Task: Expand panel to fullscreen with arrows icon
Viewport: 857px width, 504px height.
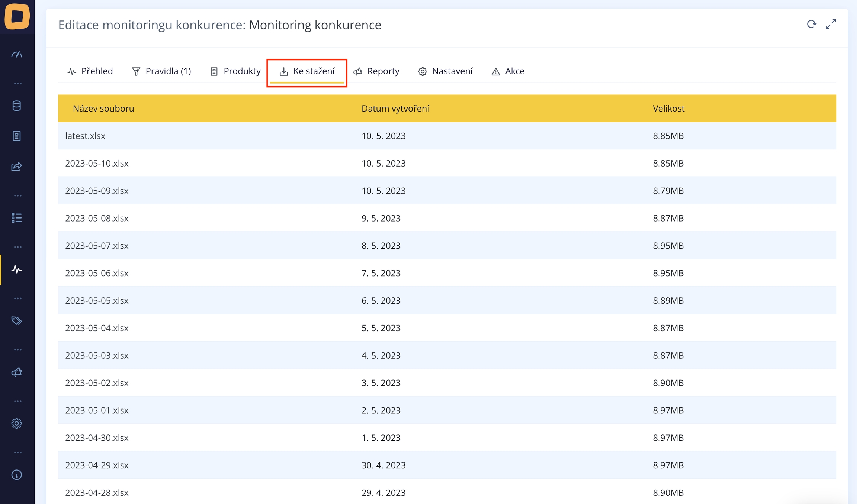Action: [x=831, y=25]
